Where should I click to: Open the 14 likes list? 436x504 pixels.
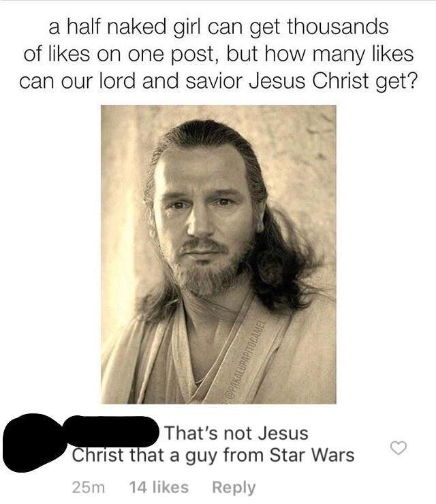tap(159, 487)
